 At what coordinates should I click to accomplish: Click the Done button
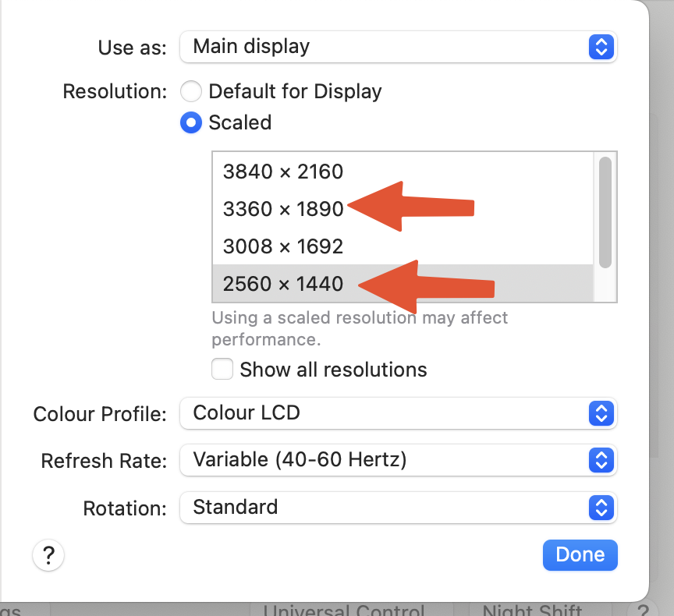tap(580, 554)
